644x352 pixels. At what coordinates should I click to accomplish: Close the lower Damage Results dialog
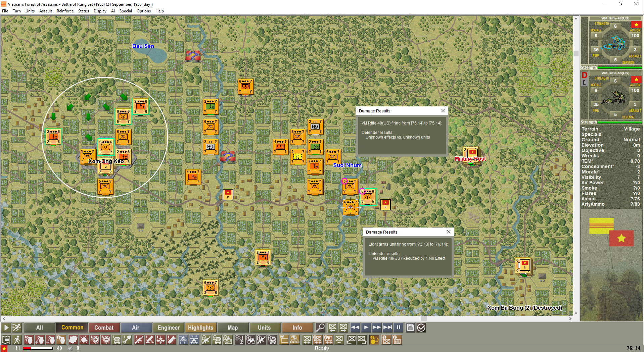pyautogui.click(x=449, y=232)
